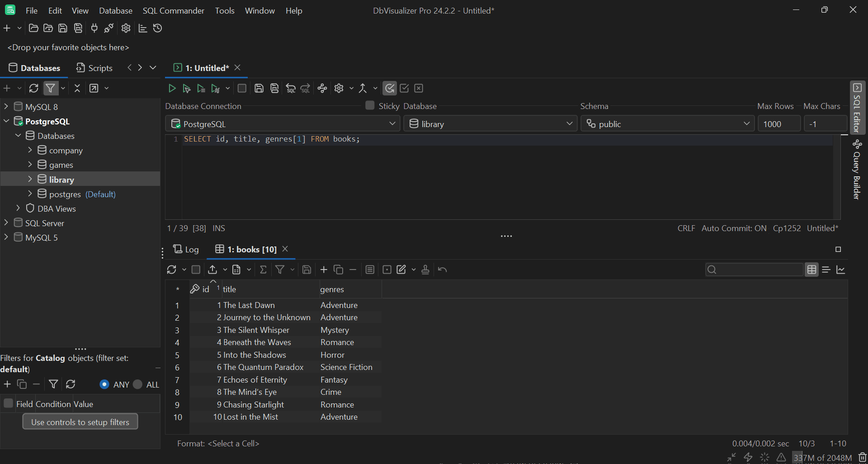Open the Log tab
868x464 pixels.
(186, 250)
